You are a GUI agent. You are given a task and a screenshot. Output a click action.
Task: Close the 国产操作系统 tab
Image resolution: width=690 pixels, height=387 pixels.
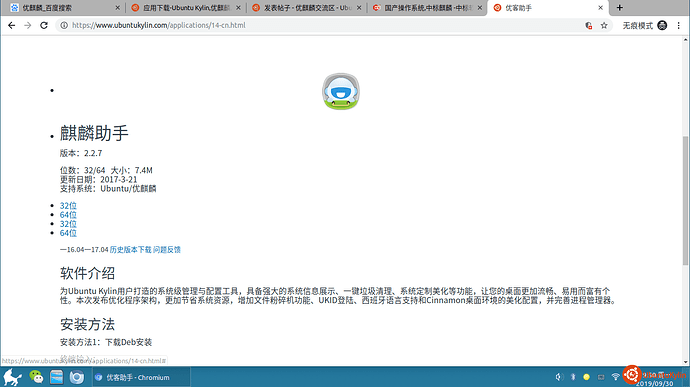(x=480, y=8)
